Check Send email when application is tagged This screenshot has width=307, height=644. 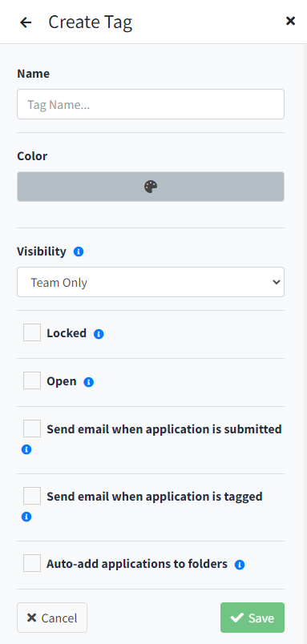32,496
